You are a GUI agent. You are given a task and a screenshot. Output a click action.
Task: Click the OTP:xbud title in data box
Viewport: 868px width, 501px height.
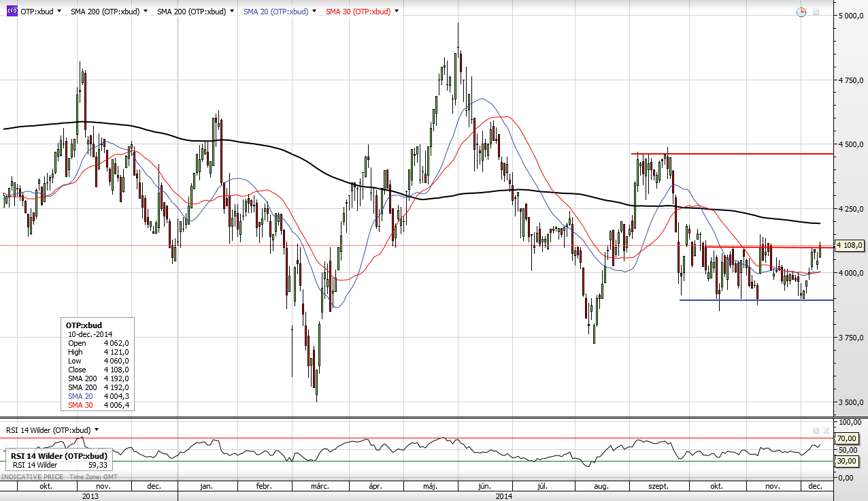tap(84, 325)
